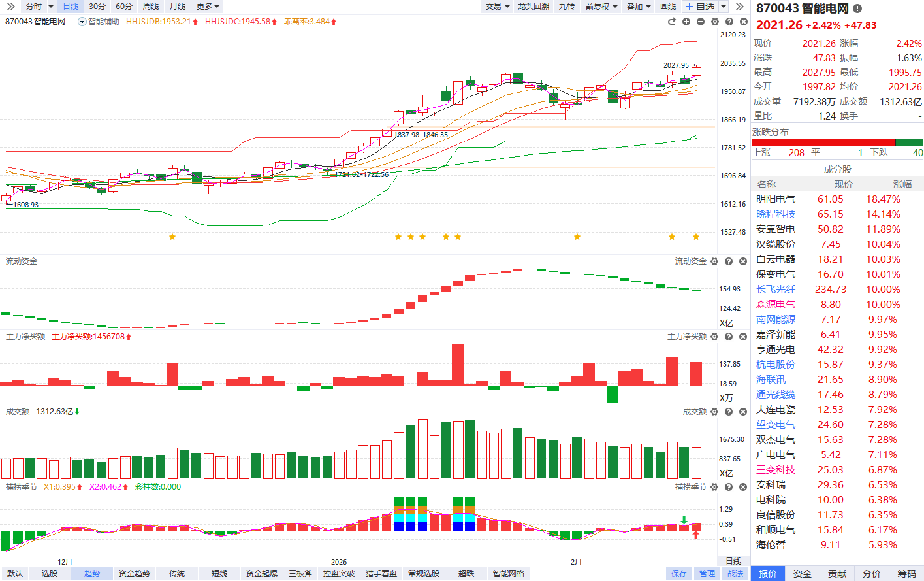Screen dimensions: 924x581
Task: Close the 流动资金 indicator panel
Action: [743, 261]
